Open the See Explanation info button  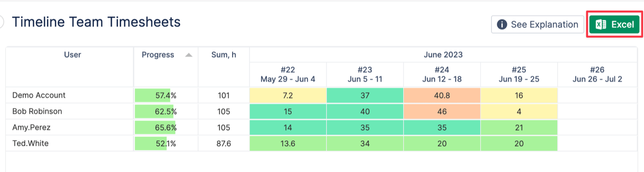[538, 25]
